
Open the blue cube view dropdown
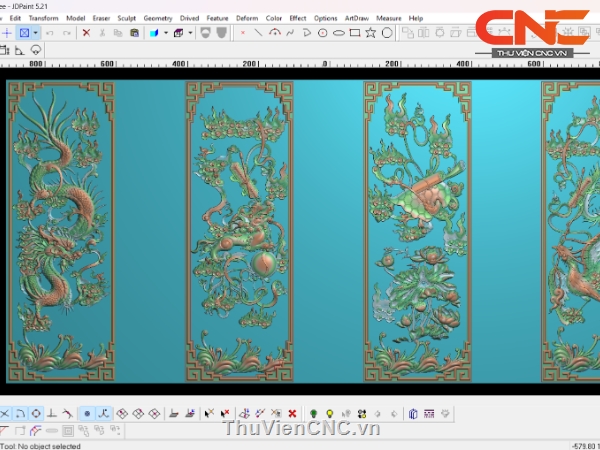click(165, 33)
